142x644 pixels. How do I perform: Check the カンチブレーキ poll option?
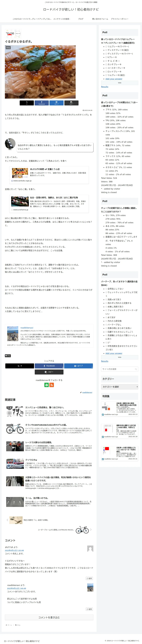106,64
